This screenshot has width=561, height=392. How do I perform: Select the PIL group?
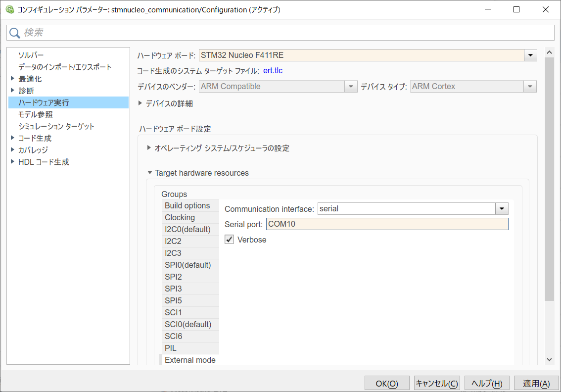pyautogui.click(x=190, y=348)
